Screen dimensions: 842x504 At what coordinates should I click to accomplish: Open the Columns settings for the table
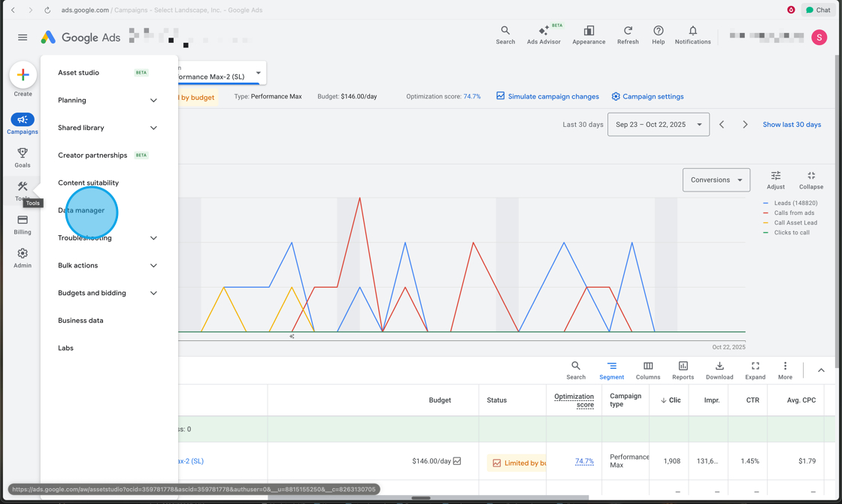tap(647, 370)
